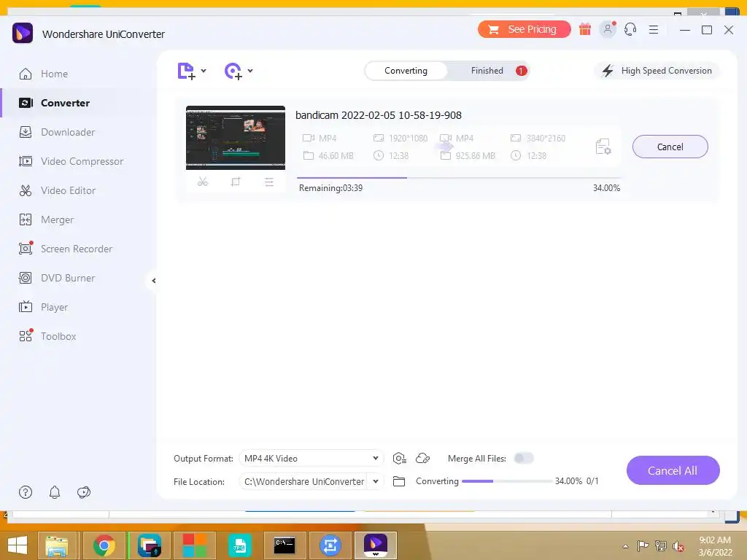Screen dimensions: 747x560
Task: Click the bandicam file conversion progress bar
Action: pos(458,178)
